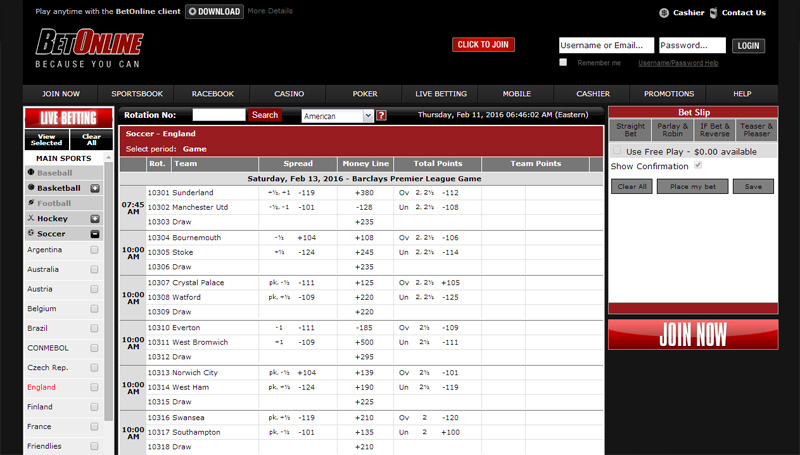Select Sunderland money line +380

click(364, 193)
